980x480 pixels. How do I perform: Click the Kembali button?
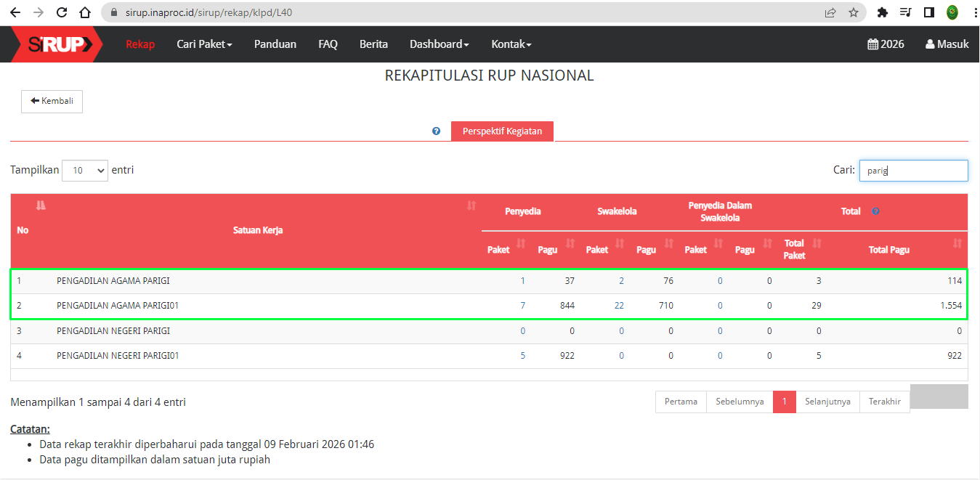coord(52,102)
